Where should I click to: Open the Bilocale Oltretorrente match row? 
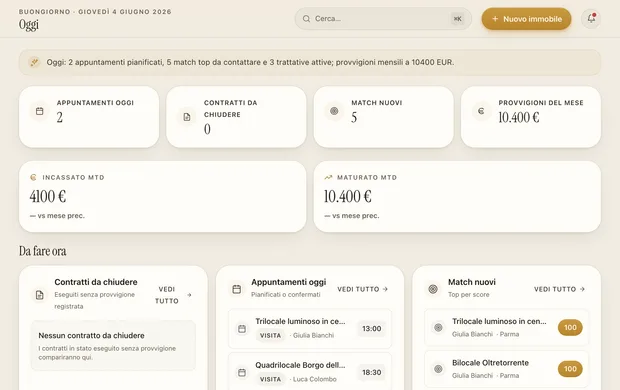point(507,369)
